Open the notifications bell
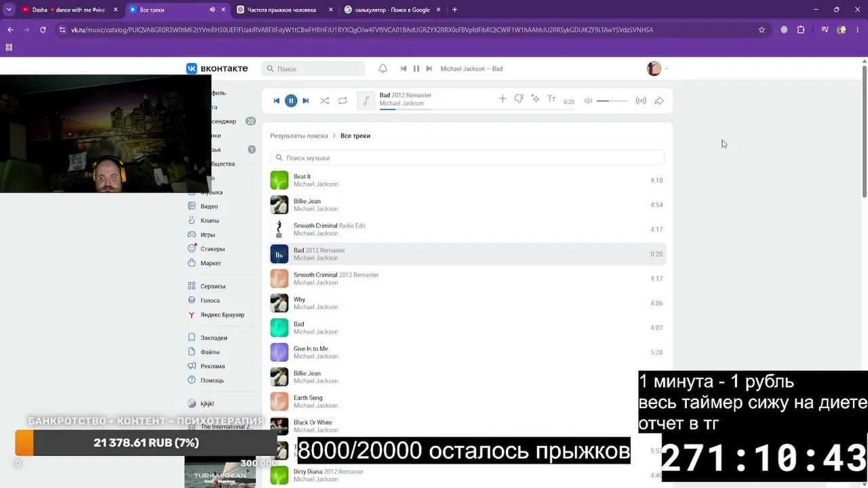 point(382,68)
